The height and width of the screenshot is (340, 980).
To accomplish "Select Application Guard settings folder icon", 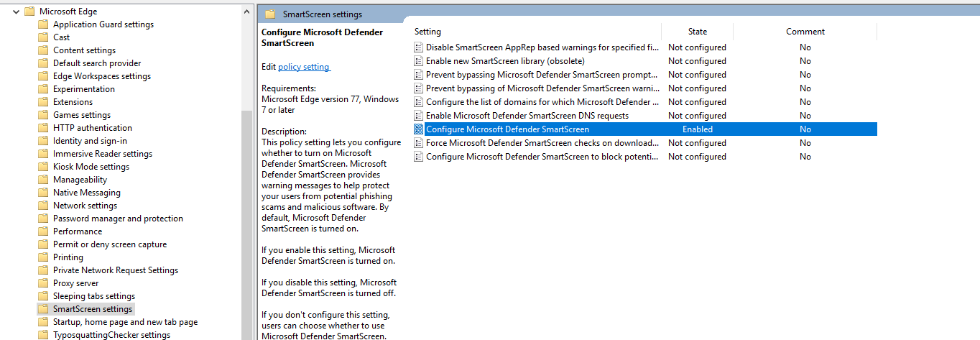I will tap(43, 24).
